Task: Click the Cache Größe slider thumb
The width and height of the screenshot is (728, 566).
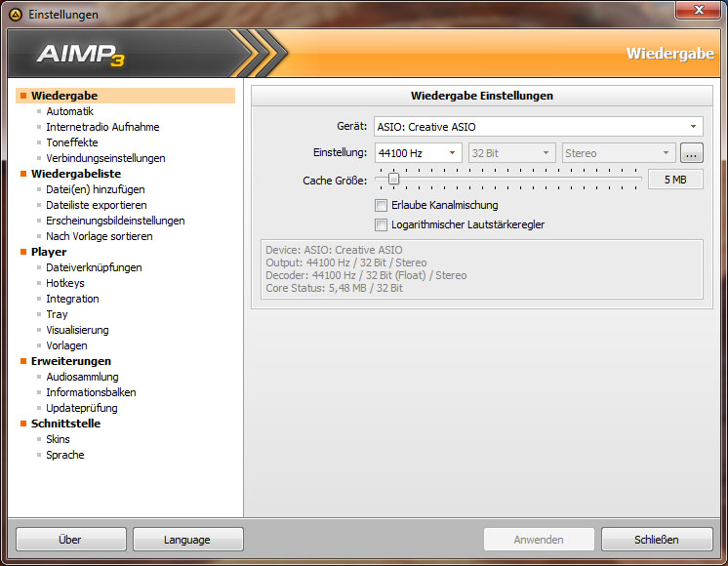Action: [393, 179]
